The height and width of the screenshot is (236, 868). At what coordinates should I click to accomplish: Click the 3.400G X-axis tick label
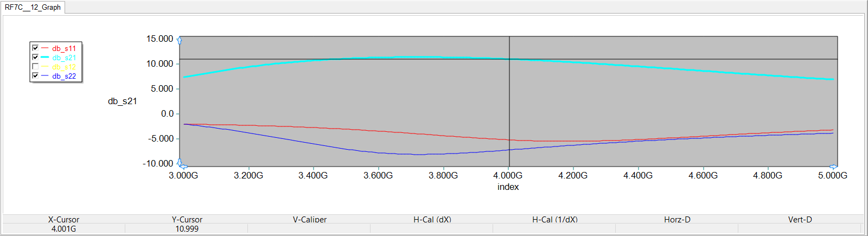point(313,175)
